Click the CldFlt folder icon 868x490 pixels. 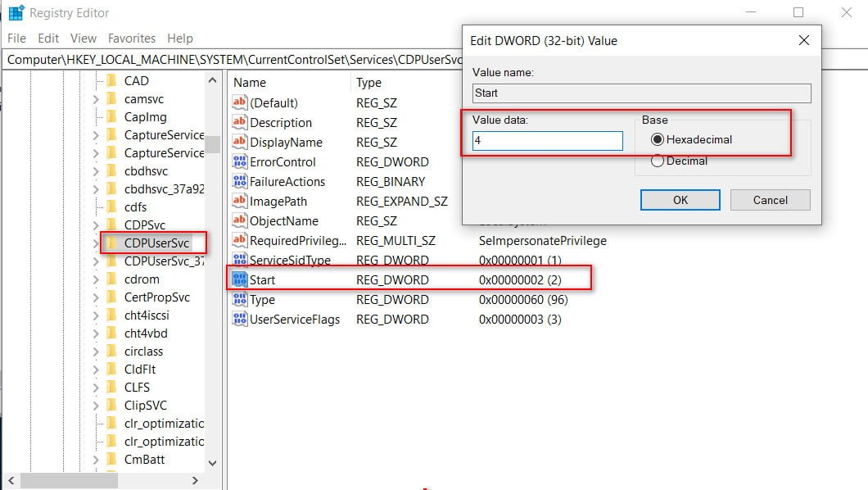(111, 370)
